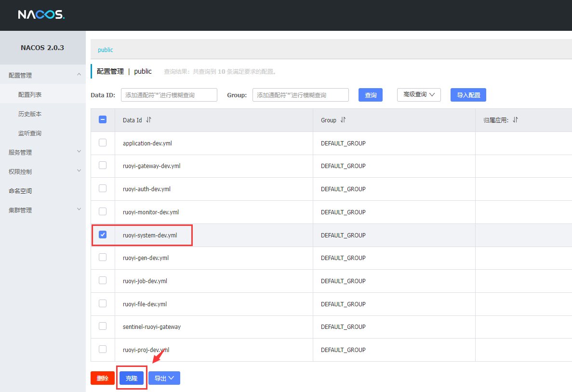This screenshot has height=392, width=572.
Task: Click the red 删除 delete button
Action: (x=103, y=378)
